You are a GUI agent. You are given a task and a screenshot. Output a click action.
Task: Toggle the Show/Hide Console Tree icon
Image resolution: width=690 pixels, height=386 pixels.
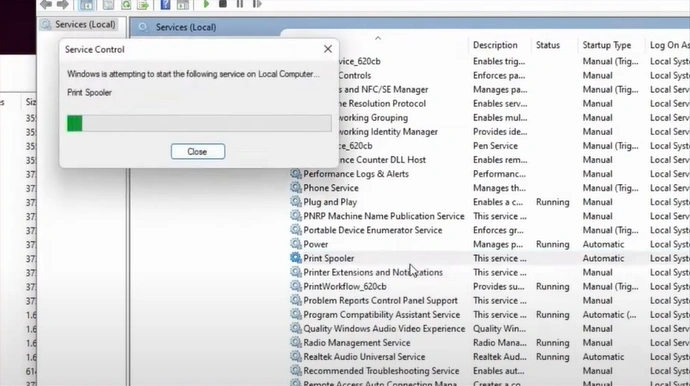point(87,4)
